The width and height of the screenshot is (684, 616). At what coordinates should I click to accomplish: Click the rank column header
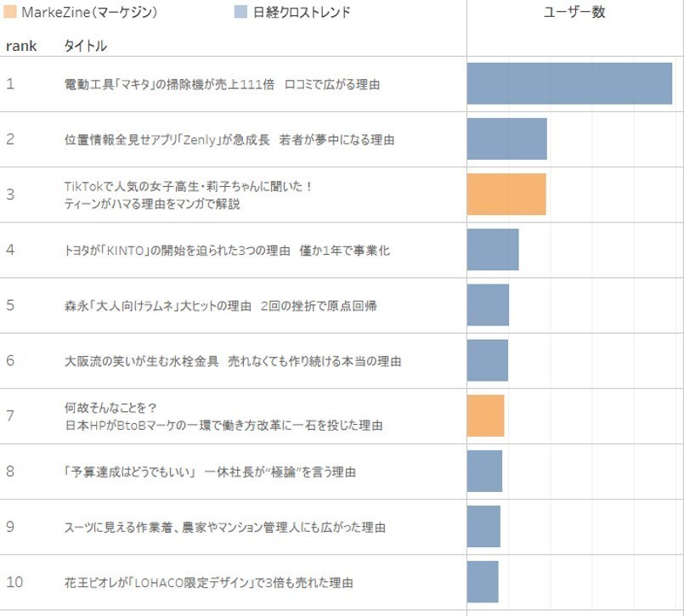(x=21, y=46)
